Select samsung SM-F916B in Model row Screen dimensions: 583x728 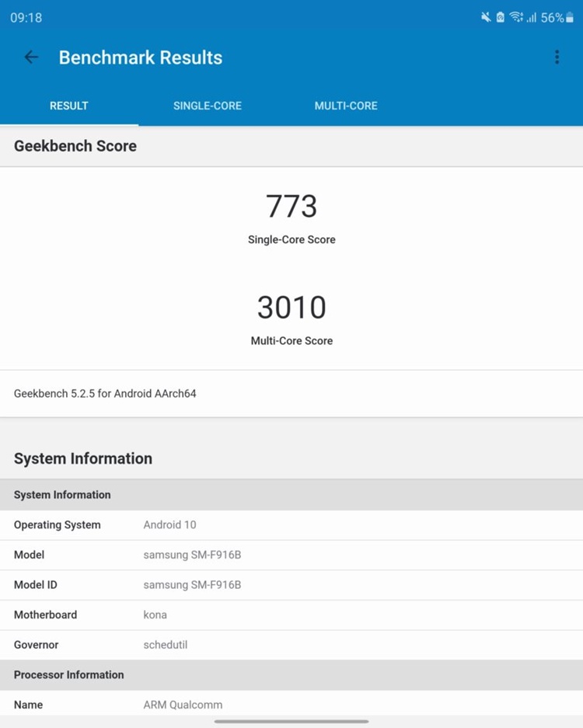pos(192,555)
